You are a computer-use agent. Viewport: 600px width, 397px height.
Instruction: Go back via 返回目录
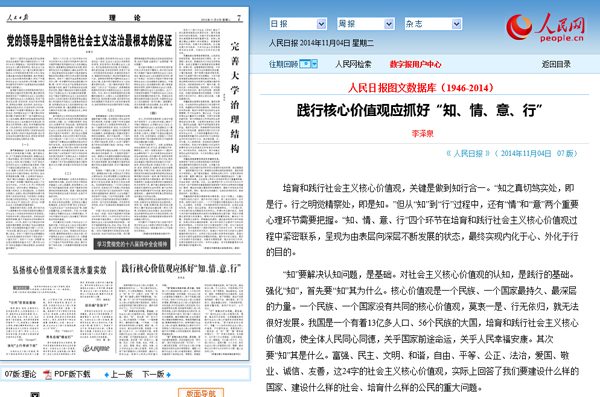556,64
